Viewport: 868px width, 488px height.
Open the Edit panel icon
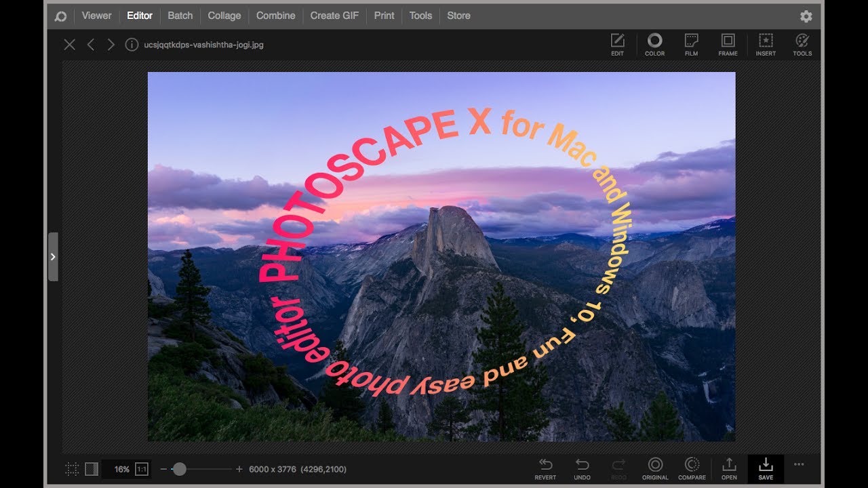point(617,45)
